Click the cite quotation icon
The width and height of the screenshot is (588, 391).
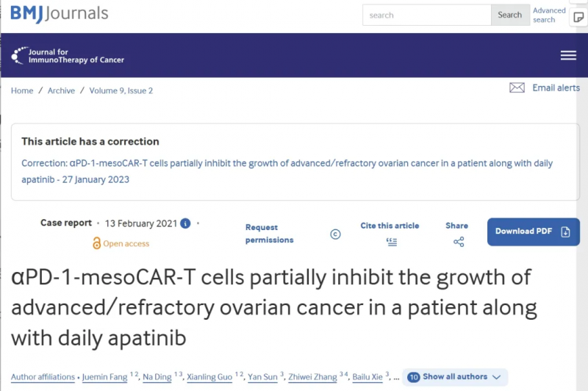point(392,243)
